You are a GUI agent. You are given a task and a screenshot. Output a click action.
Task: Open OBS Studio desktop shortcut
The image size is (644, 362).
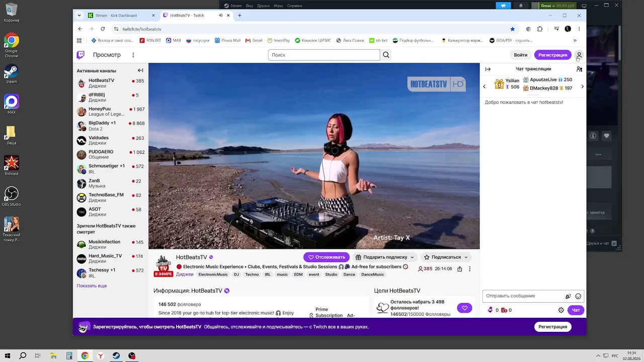[11, 197]
